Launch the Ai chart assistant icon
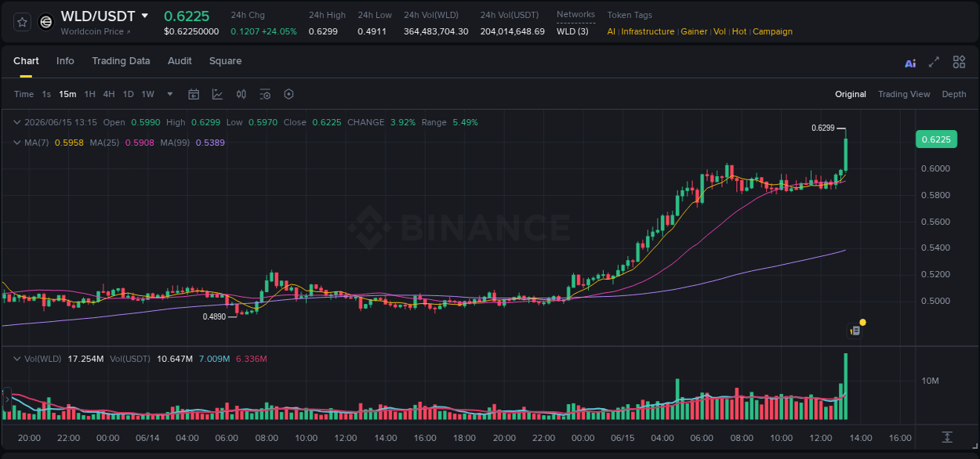980x459 pixels. point(910,63)
